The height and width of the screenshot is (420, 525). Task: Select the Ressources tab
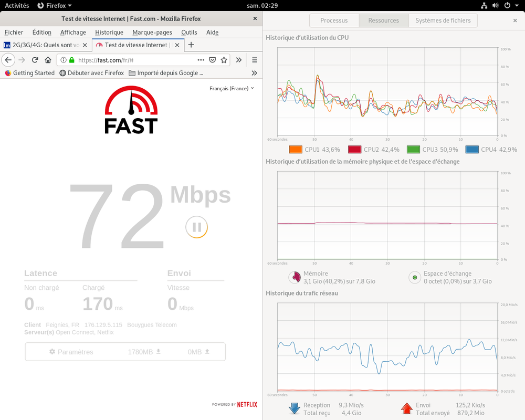point(384,20)
